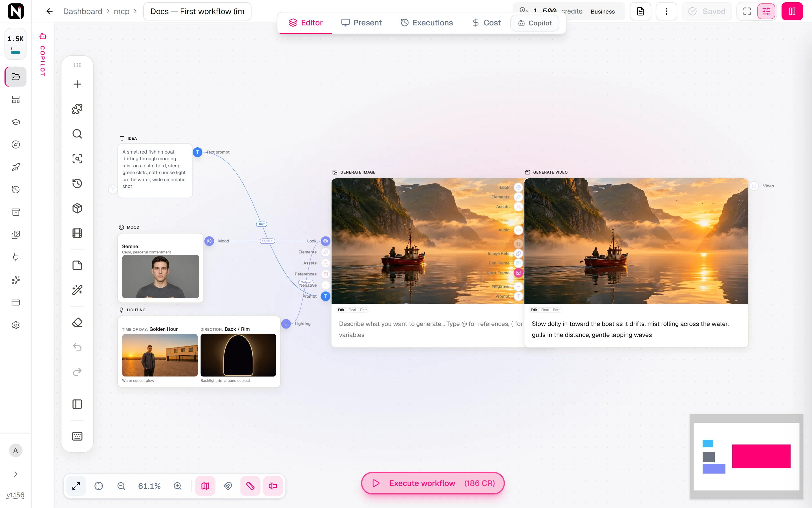Click the back arrow next to Dashboard
The image size is (812, 508).
click(x=49, y=11)
